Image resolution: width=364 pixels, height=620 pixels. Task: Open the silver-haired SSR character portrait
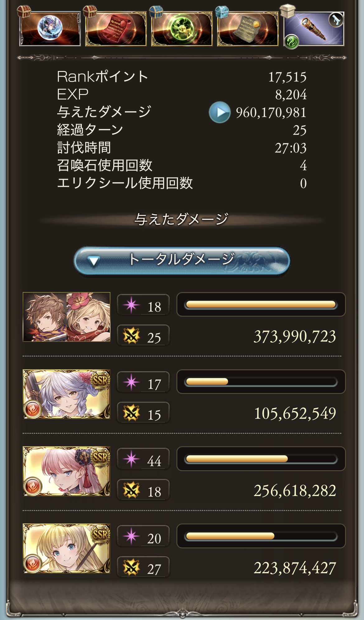point(67,394)
